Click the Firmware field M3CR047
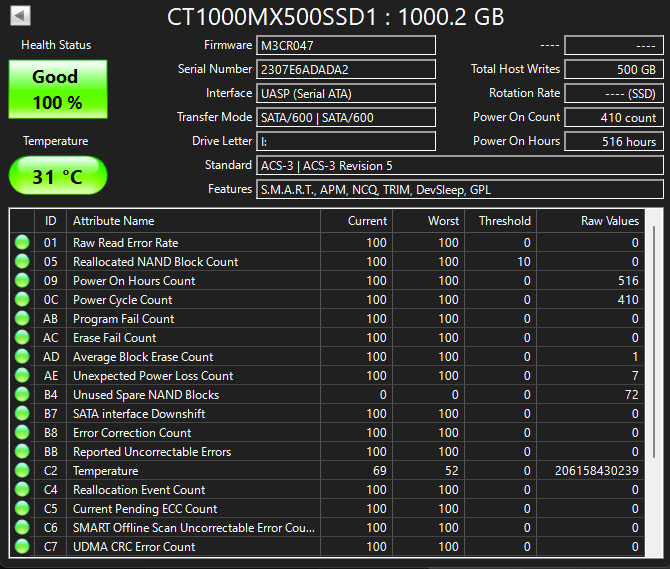The width and height of the screenshot is (670, 569). (x=346, y=45)
